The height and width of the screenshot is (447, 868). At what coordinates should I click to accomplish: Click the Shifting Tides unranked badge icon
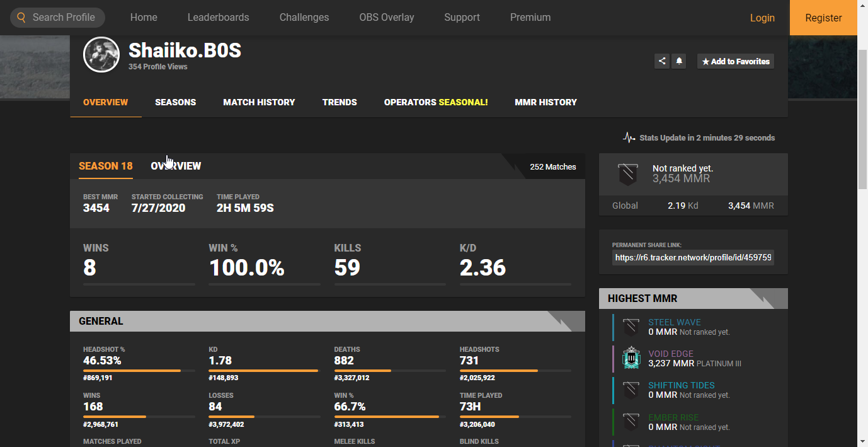tap(631, 390)
